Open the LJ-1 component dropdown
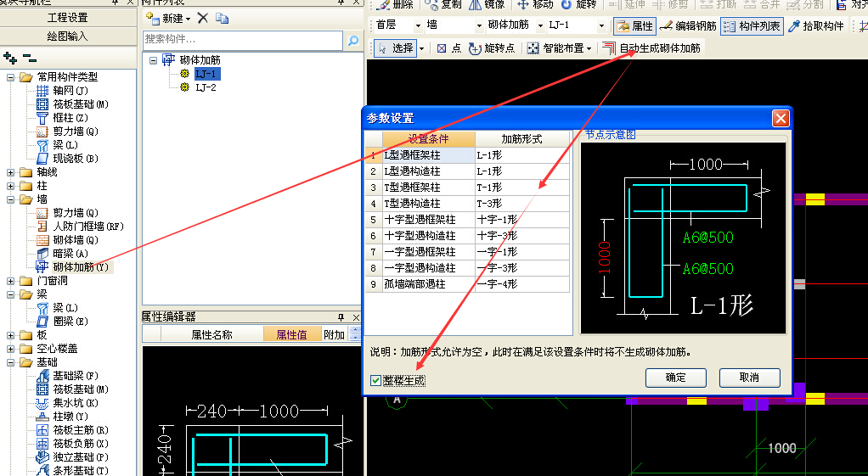 tap(601, 25)
